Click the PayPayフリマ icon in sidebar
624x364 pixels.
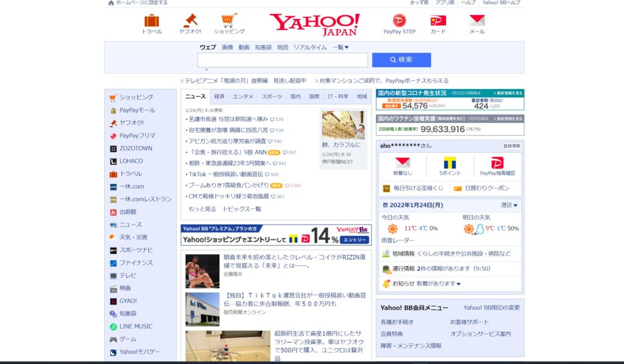click(113, 136)
